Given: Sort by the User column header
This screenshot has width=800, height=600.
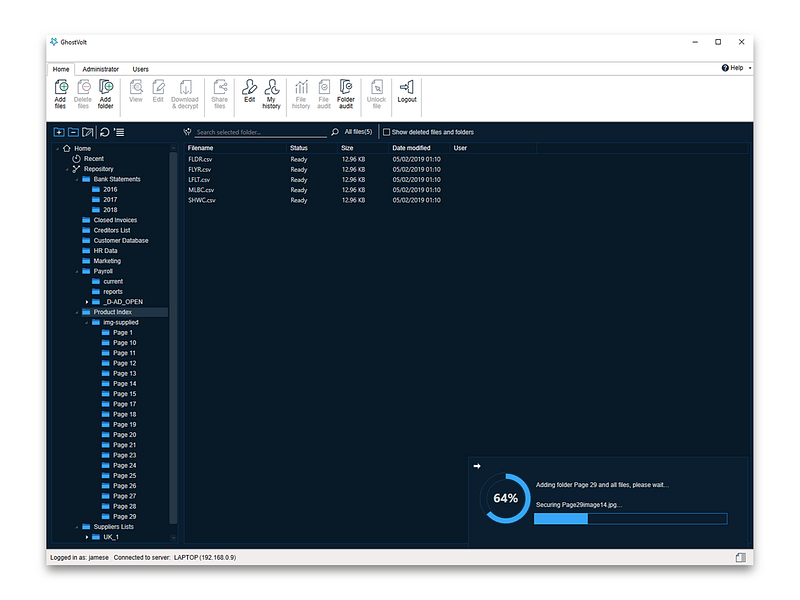Looking at the screenshot, I should coord(493,148).
